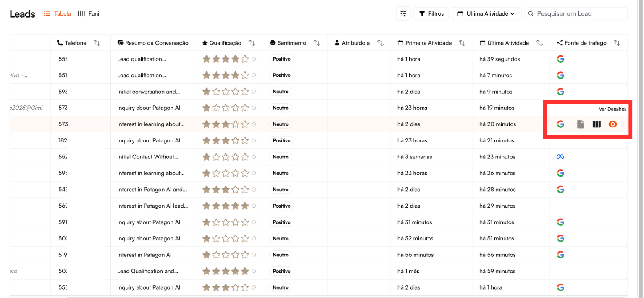
Task: Sort by Sentimento column arrows
Action: [317, 43]
